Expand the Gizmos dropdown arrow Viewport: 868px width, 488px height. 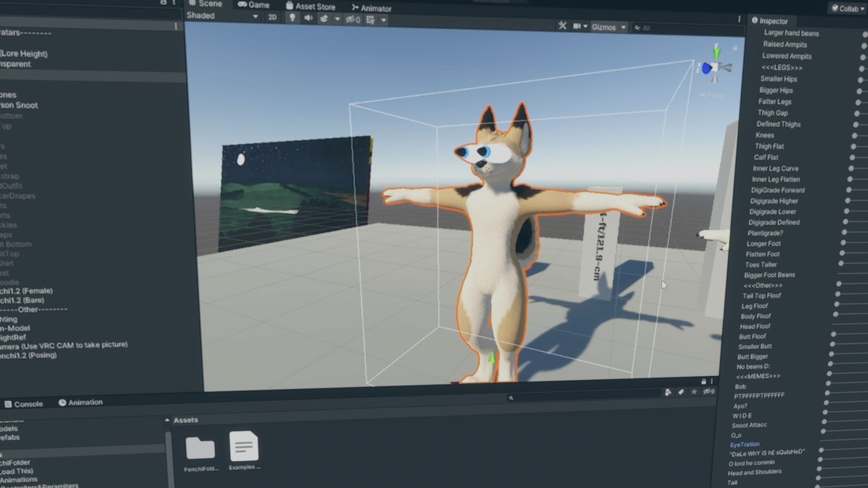click(x=623, y=28)
